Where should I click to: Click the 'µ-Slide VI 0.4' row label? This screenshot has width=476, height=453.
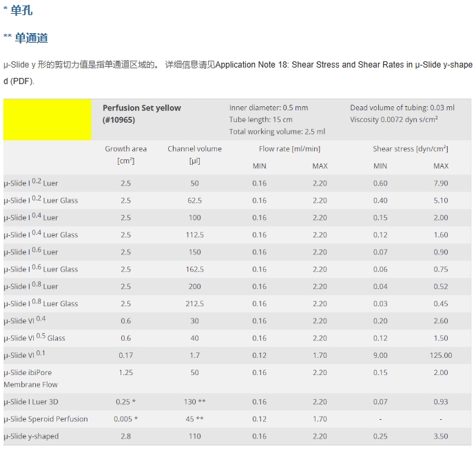25,320
